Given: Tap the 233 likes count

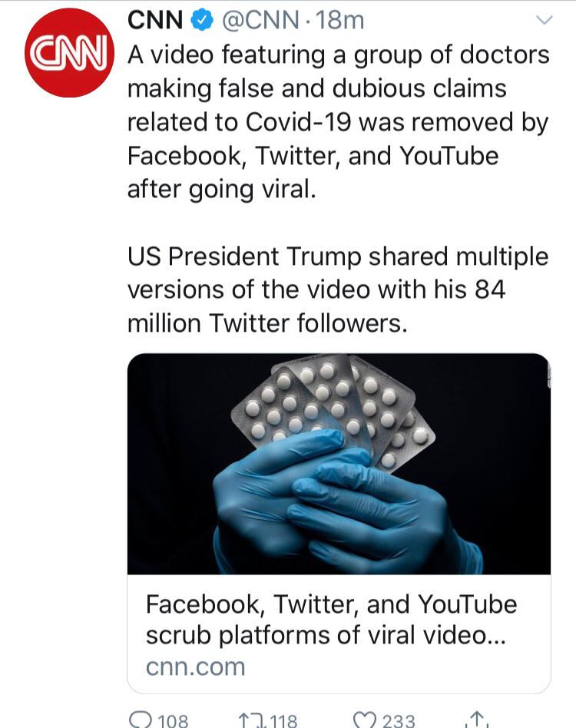Looking at the screenshot, I should (398, 720).
